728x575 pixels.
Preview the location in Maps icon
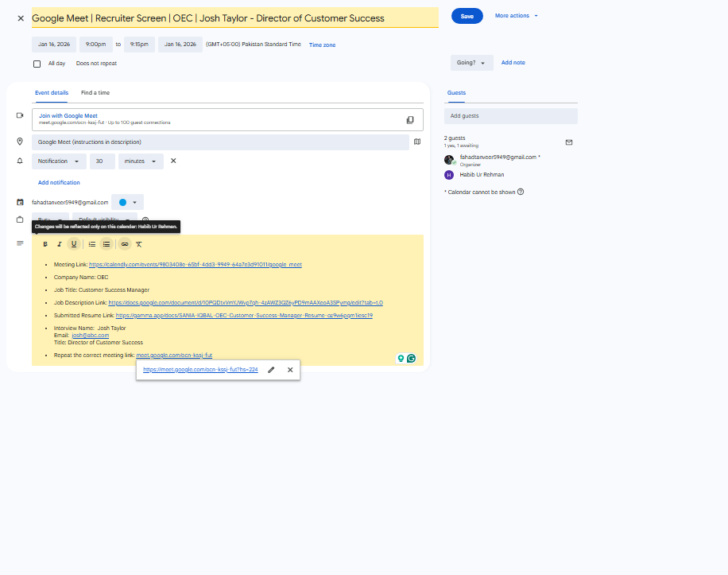pos(417,142)
